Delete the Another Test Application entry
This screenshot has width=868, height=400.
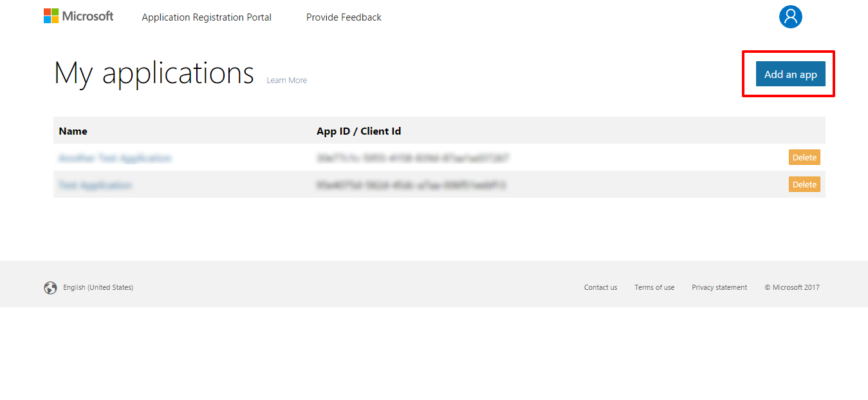pyautogui.click(x=804, y=158)
